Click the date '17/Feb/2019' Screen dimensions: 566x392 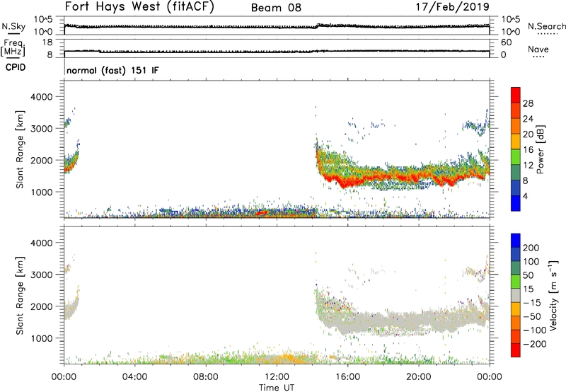pyautogui.click(x=453, y=6)
